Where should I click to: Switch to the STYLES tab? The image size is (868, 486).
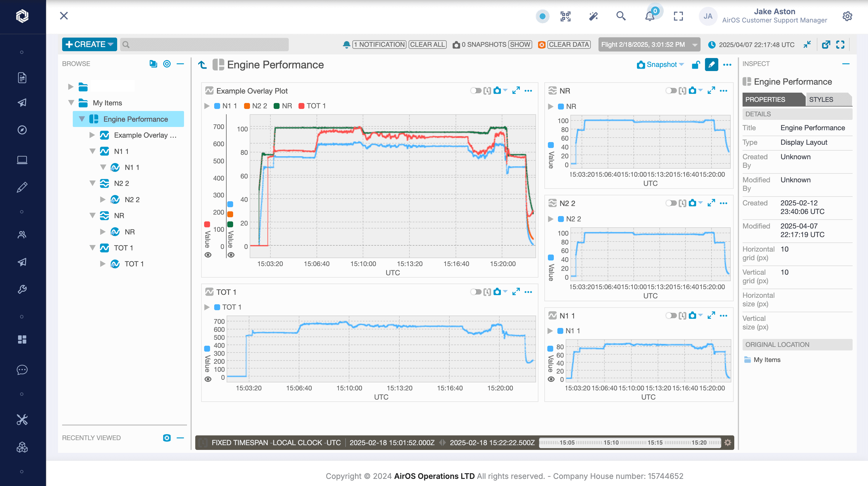pyautogui.click(x=821, y=99)
